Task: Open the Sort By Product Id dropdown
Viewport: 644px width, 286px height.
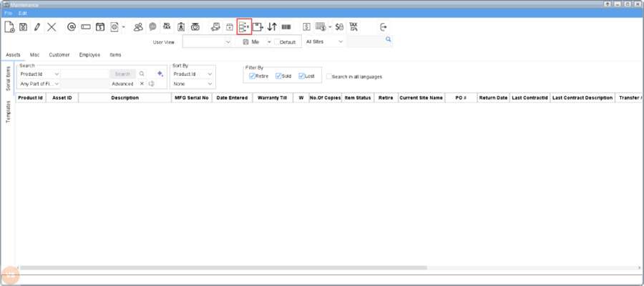Action: (192, 74)
